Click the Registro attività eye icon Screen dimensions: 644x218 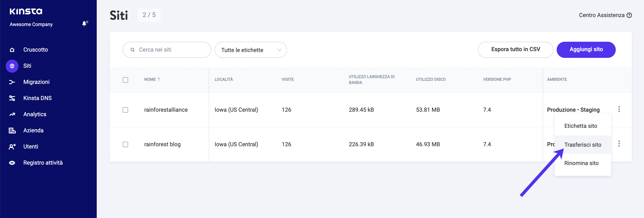click(12, 163)
